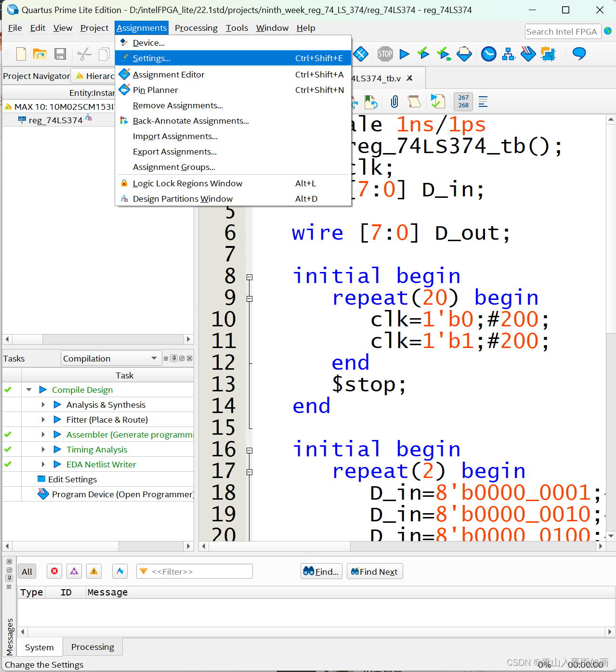This screenshot has height=672, width=616.
Task: Click the green check analyze file icon
Action: (x=437, y=102)
